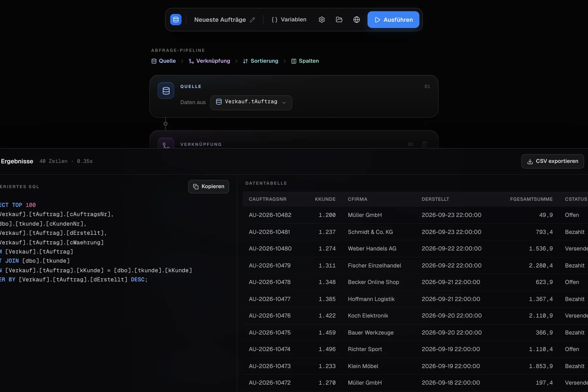Click the Ergebnisse panel title
The image size is (588, 392).
point(17,161)
